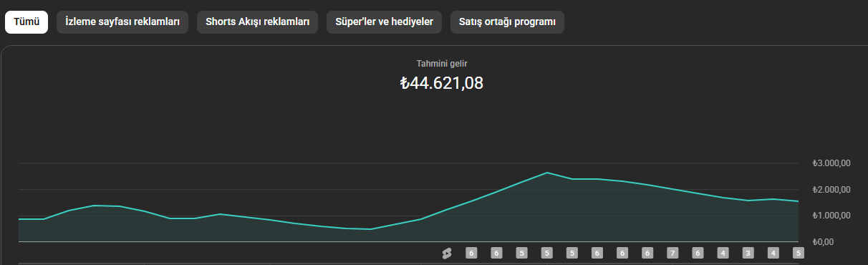Click the 4 marker between 6 and 3

click(723, 253)
